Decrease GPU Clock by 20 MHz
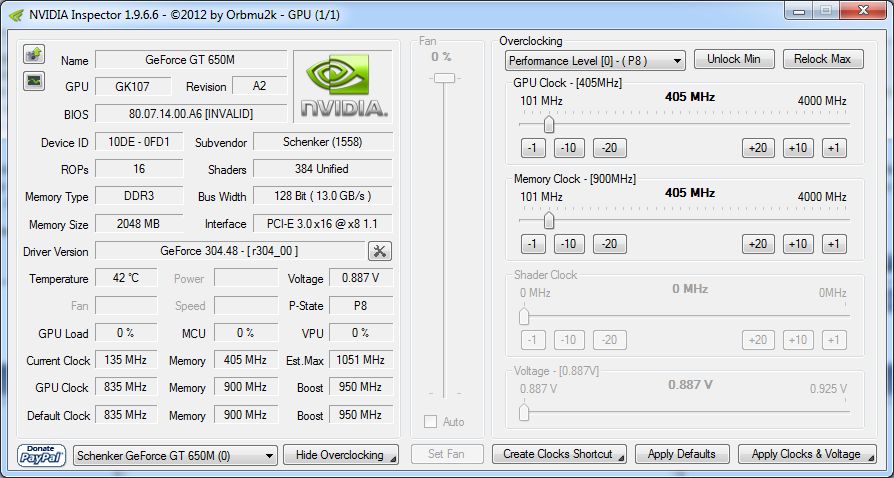894x478 pixels. point(610,148)
